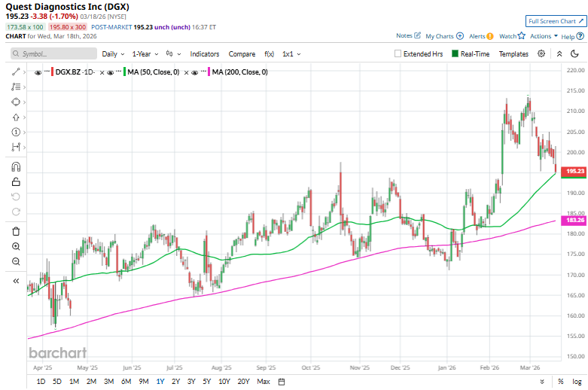Open the Actions dropdown menu
This screenshot has width=588, height=390.
click(543, 36)
